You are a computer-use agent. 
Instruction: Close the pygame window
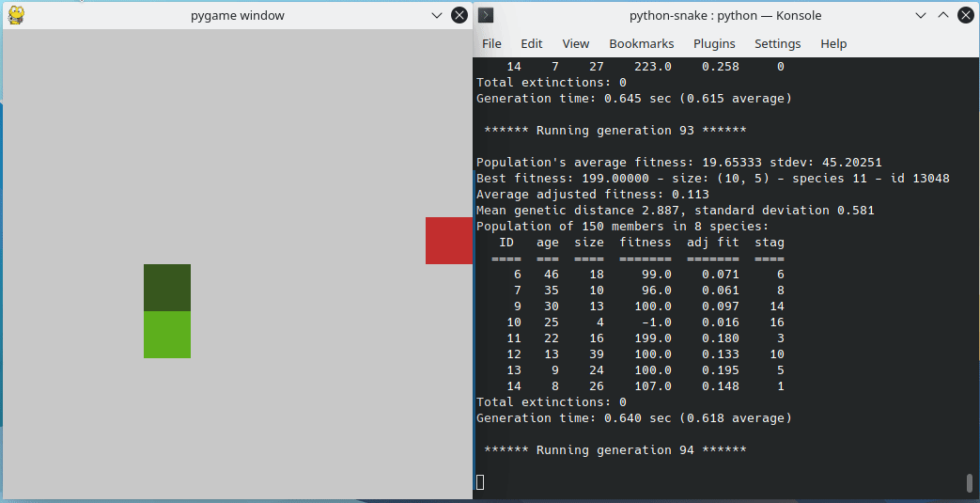point(459,15)
